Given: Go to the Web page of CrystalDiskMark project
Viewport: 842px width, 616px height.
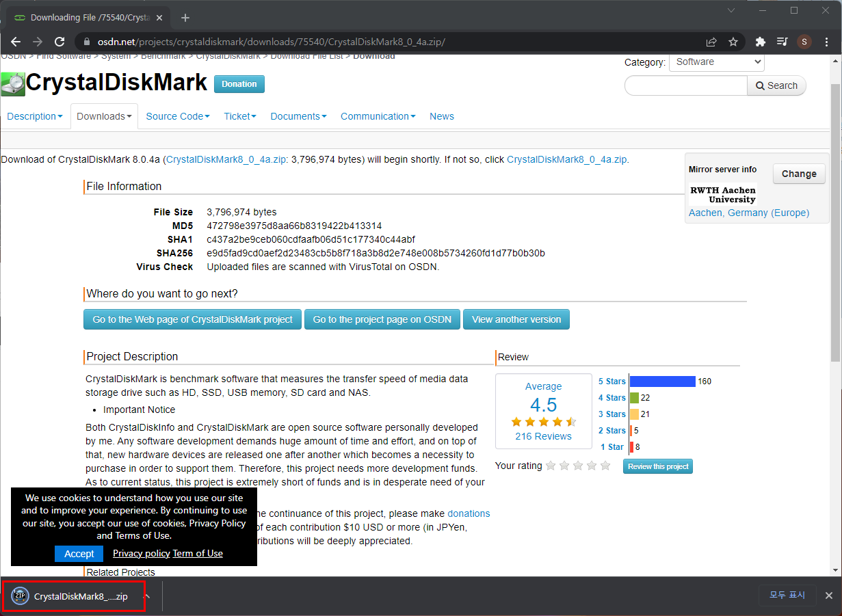Looking at the screenshot, I should coord(193,319).
